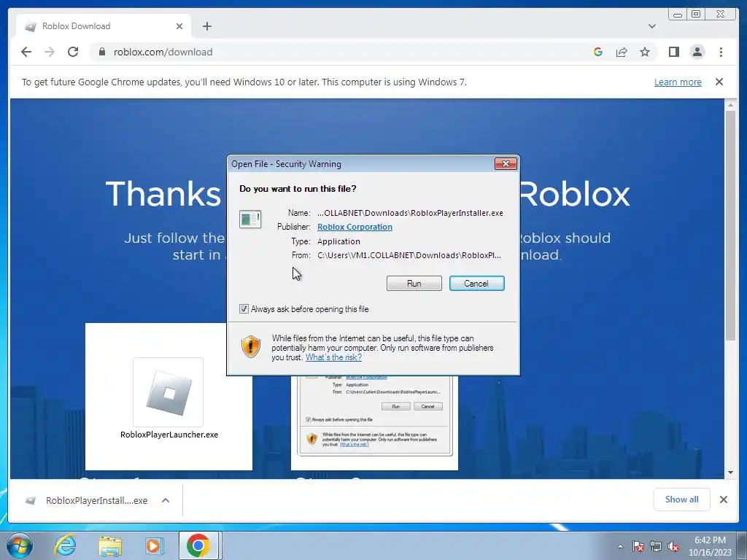Launch Internet Explorer from taskbar

[x=65, y=545]
